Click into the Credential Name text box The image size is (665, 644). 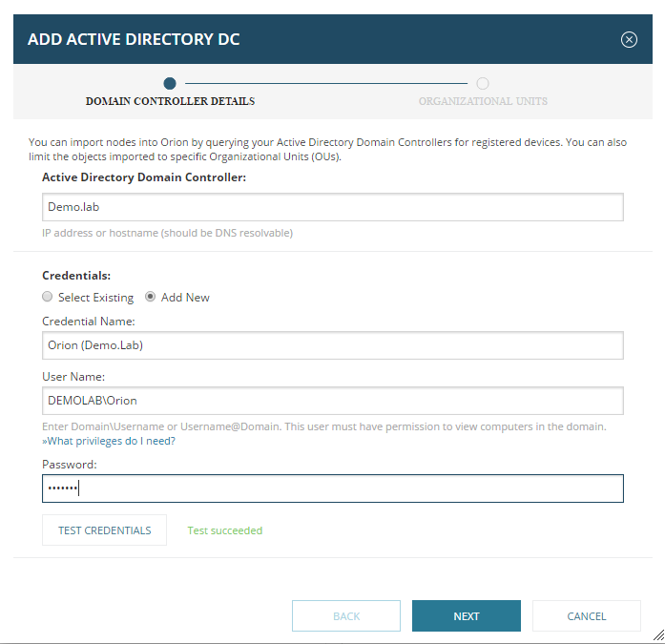[x=332, y=345]
